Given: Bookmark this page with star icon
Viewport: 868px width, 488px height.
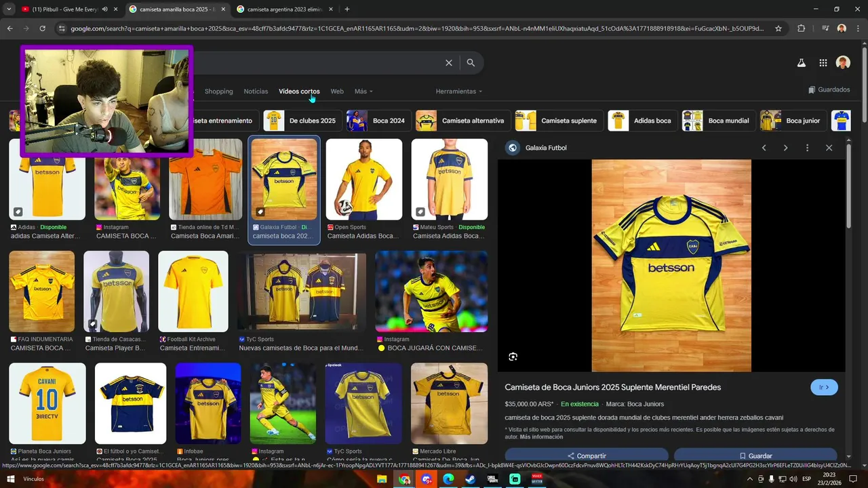Looking at the screenshot, I should coord(778,28).
